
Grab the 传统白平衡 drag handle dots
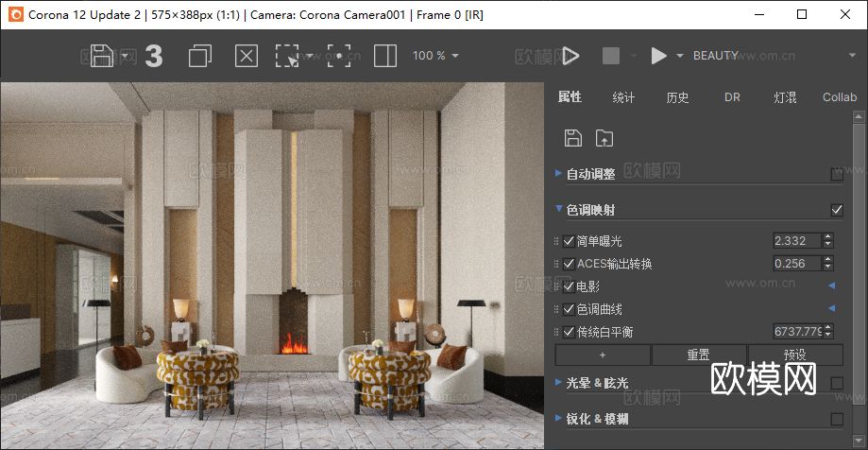click(x=556, y=332)
